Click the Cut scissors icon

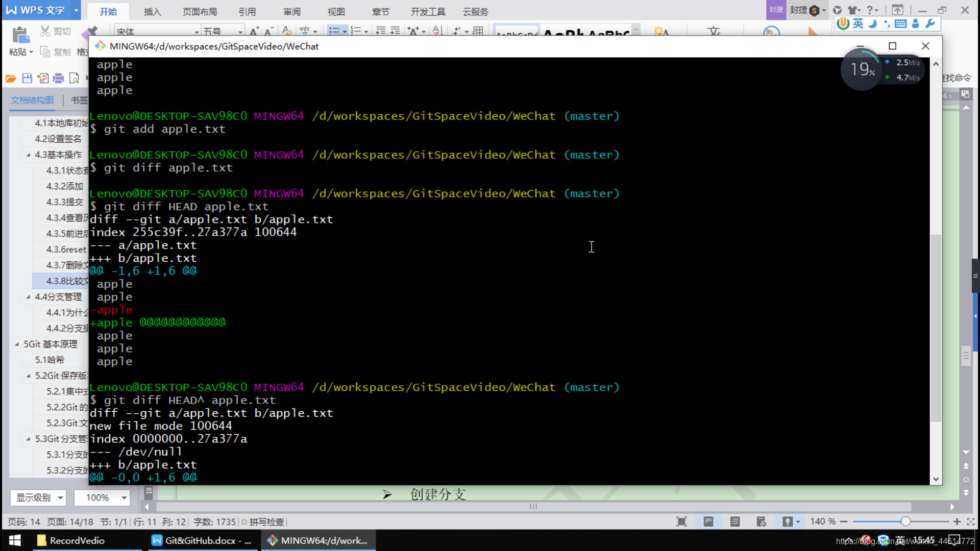click(45, 32)
